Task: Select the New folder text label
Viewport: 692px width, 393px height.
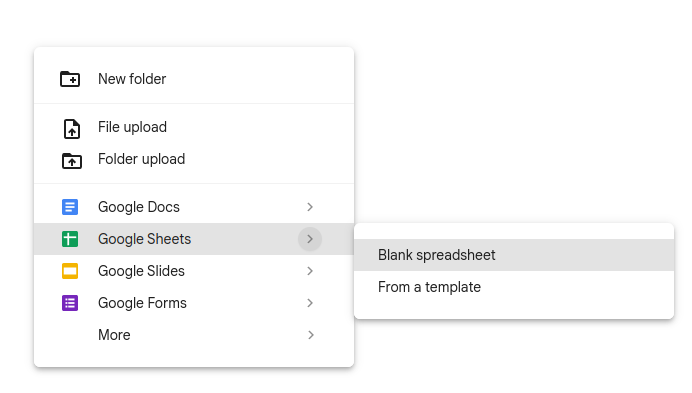Action: pyautogui.click(x=132, y=79)
